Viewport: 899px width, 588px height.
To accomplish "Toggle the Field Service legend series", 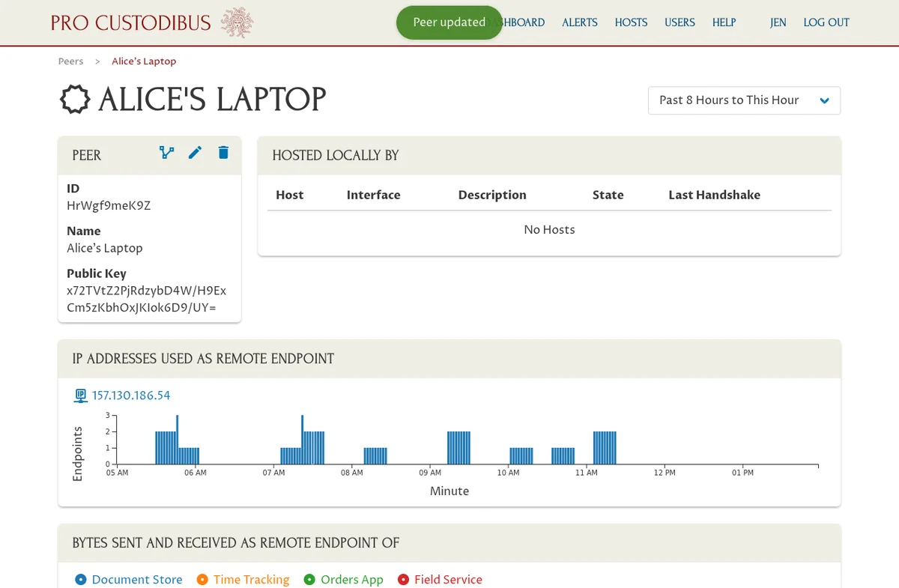I will [x=440, y=579].
